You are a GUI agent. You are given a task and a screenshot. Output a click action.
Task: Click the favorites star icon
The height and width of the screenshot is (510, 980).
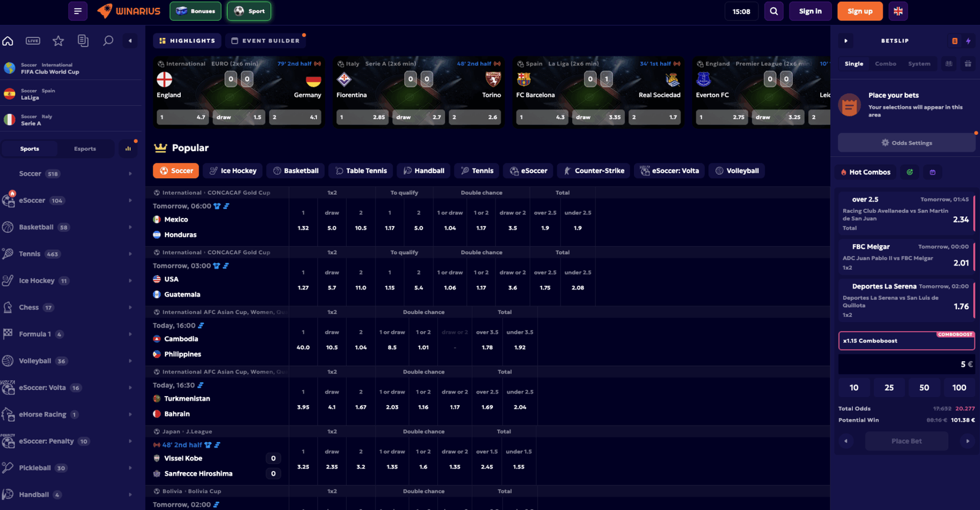[58, 41]
